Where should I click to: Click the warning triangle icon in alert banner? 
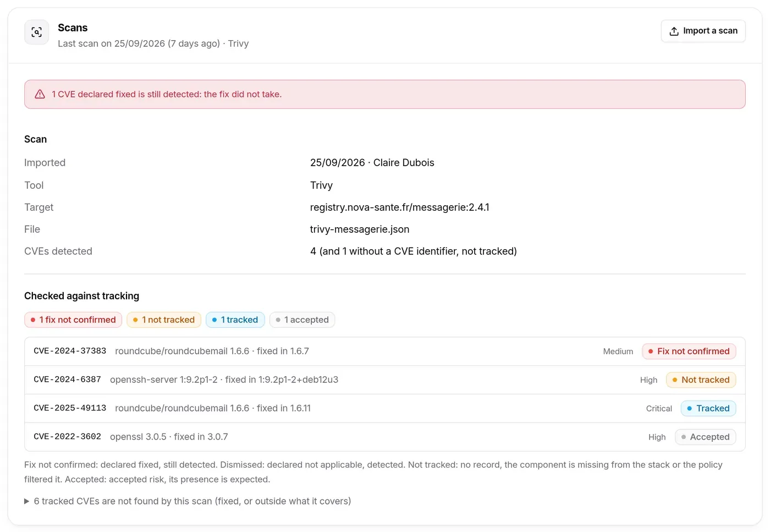[40, 94]
